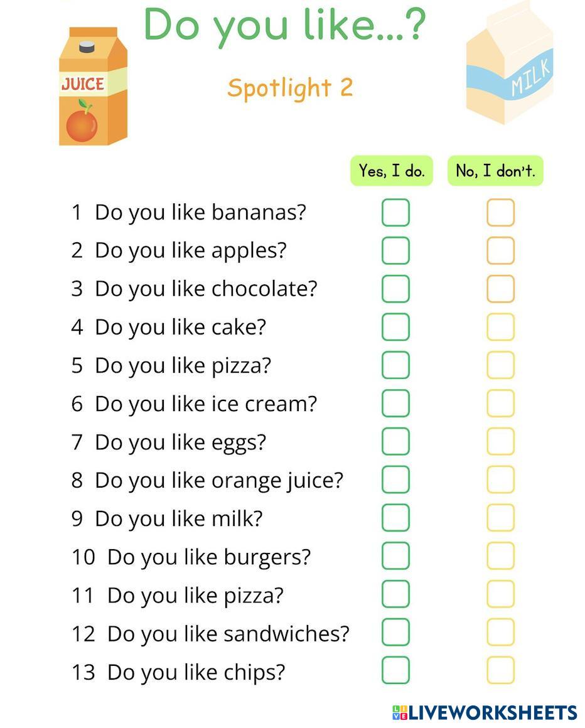The width and height of the screenshot is (585, 728).
Task: Tick 'Yes, I do' for sandwiches
Action: pos(395,633)
